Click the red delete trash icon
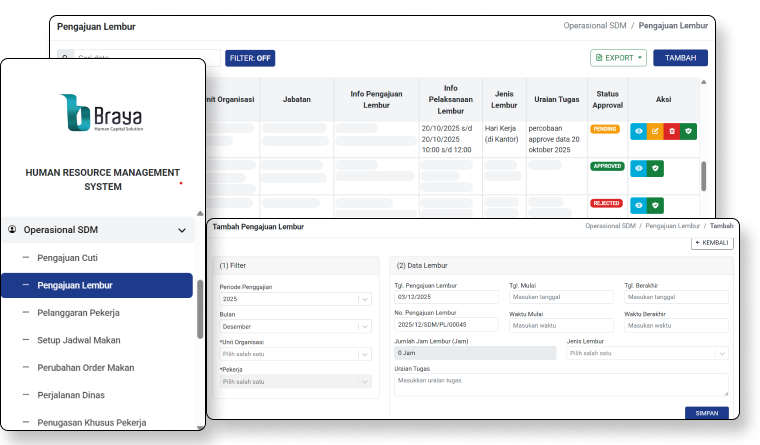 672,131
